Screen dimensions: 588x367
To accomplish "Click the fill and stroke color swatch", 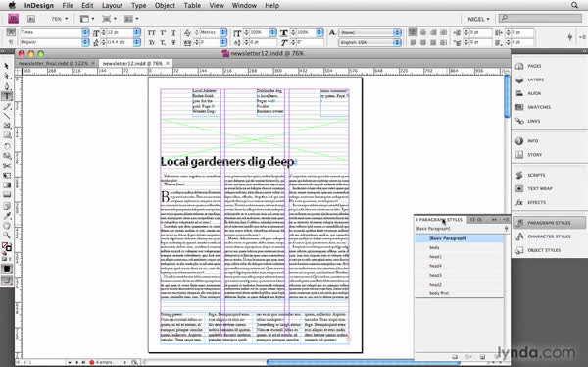I will (x=7, y=247).
